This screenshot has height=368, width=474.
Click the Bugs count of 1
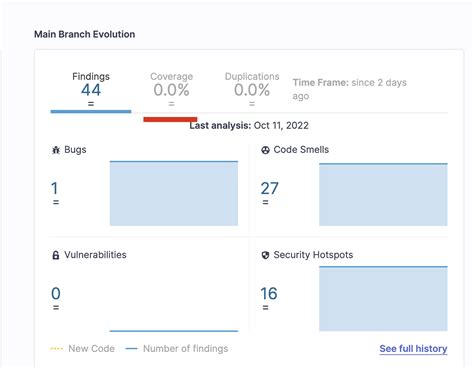[x=55, y=188]
